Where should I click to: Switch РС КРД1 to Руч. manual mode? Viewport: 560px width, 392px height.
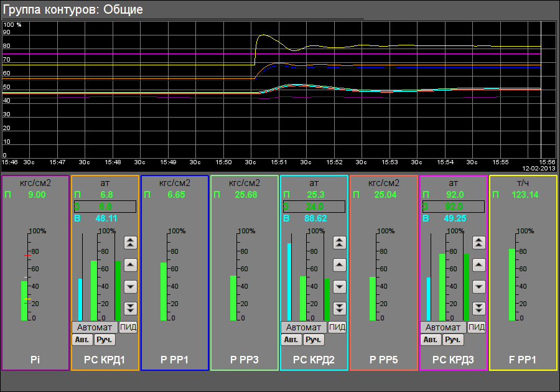click(x=105, y=340)
